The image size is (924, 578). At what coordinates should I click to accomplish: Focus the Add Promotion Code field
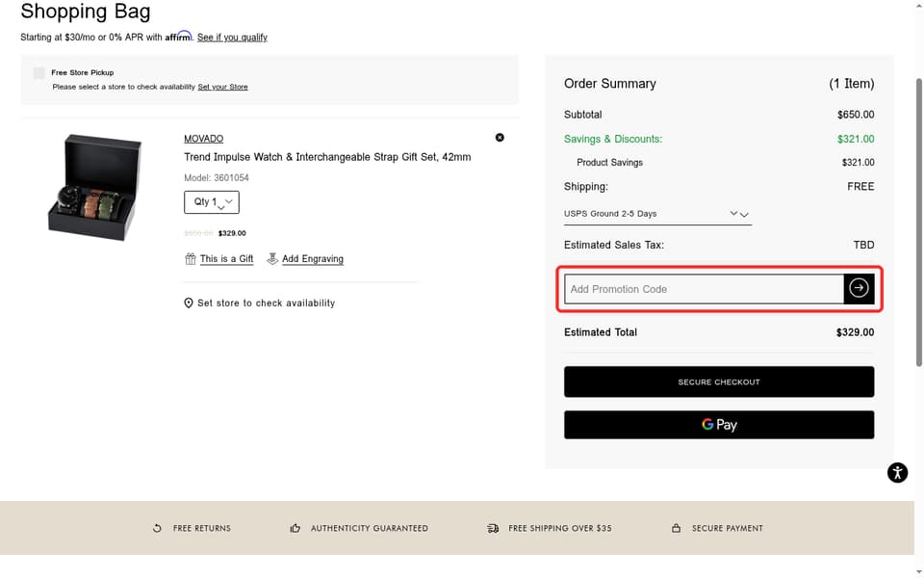705,289
